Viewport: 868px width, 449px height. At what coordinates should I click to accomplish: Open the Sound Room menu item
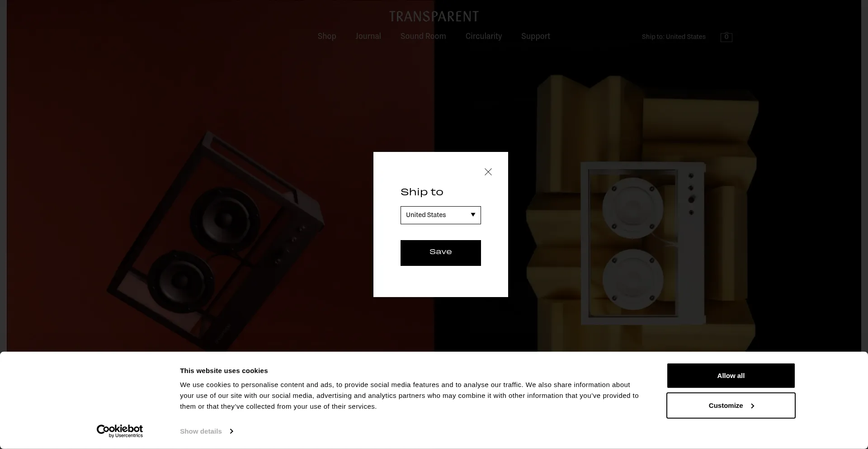(x=423, y=36)
